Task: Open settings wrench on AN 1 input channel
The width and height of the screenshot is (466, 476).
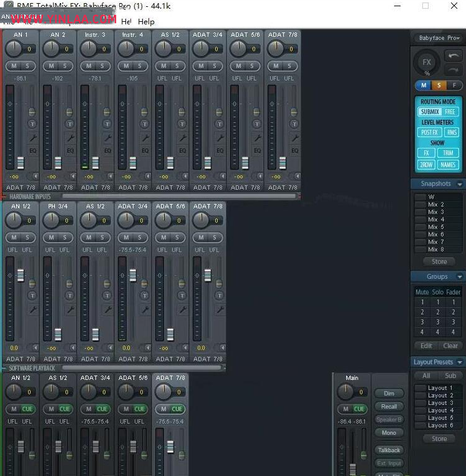Action: pyautogui.click(x=33, y=138)
